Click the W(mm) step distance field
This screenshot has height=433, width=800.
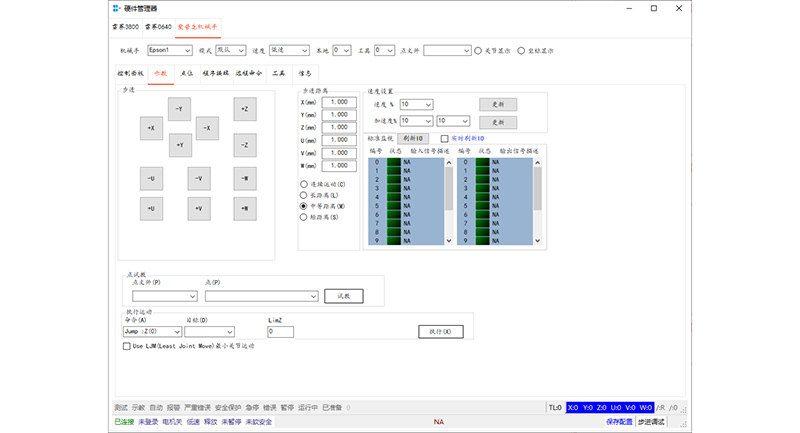coord(339,166)
